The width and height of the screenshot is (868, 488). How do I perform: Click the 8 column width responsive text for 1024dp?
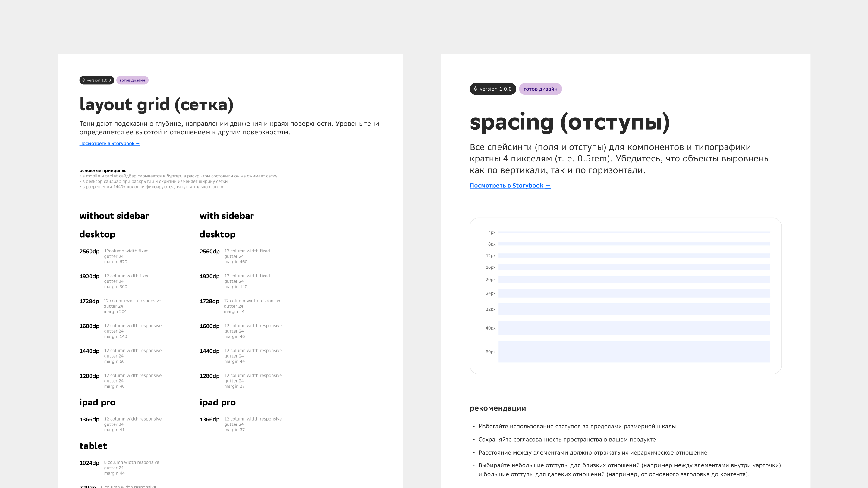[131, 462]
